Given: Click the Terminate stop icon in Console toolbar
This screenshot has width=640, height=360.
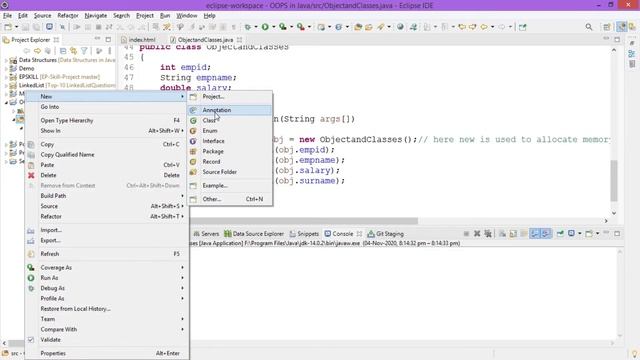Looking at the screenshot, I should point(466,233).
